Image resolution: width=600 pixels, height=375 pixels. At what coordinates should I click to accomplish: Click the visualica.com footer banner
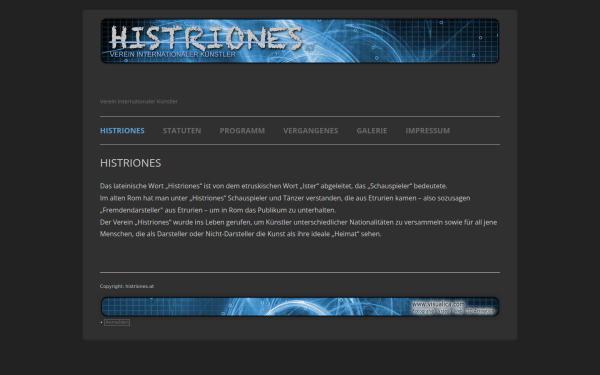[x=300, y=307]
